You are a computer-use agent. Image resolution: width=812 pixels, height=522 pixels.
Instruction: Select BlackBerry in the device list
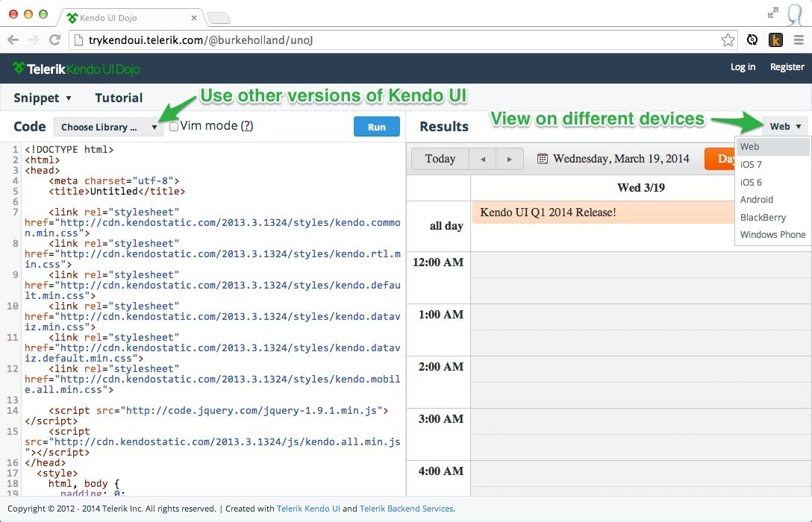click(x=772, y=217)
